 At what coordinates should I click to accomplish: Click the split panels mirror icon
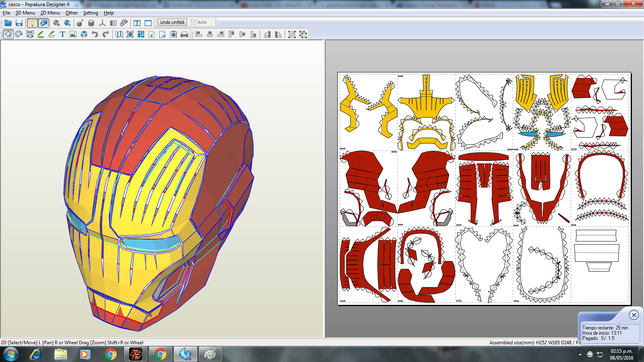click(113, 23)
